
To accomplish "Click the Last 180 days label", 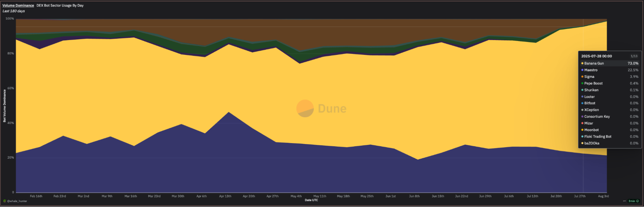I will click(14, 11).
